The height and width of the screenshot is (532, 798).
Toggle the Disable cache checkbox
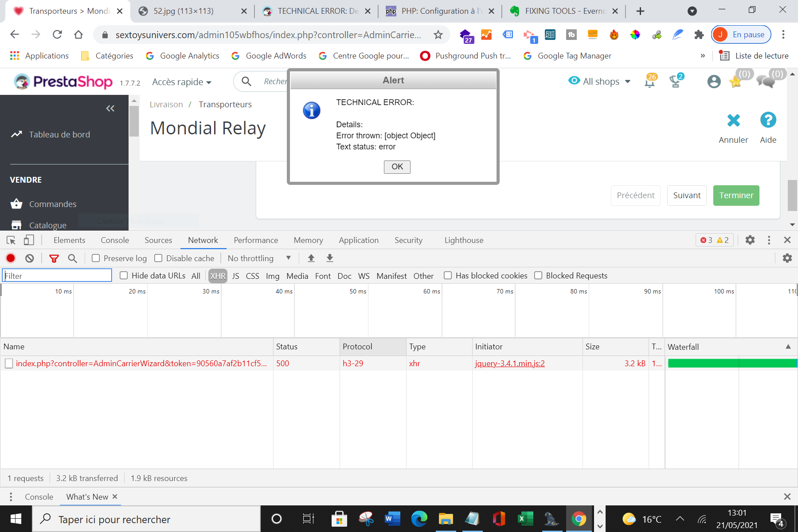click(158, 258)
